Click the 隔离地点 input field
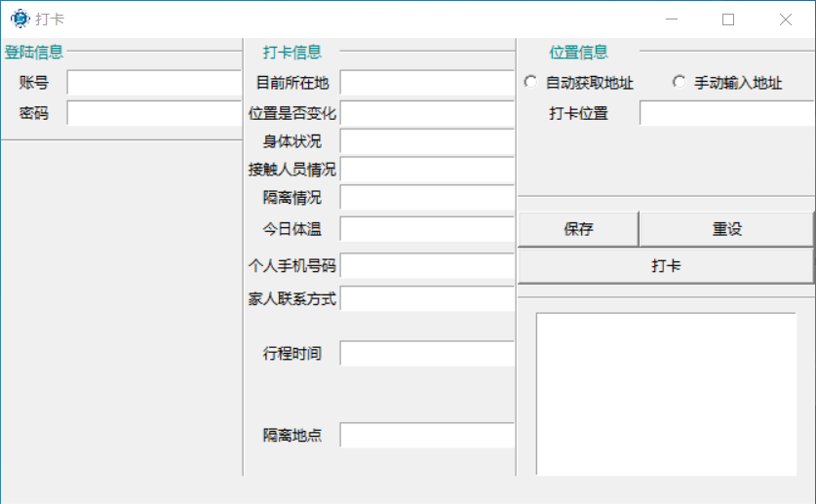The image size is (816, 504). 427,435
